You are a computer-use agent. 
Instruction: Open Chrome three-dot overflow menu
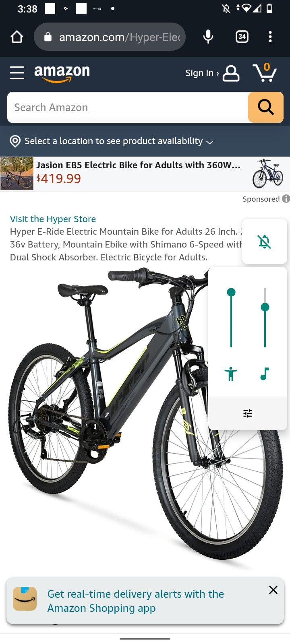[x=270, y=37]
